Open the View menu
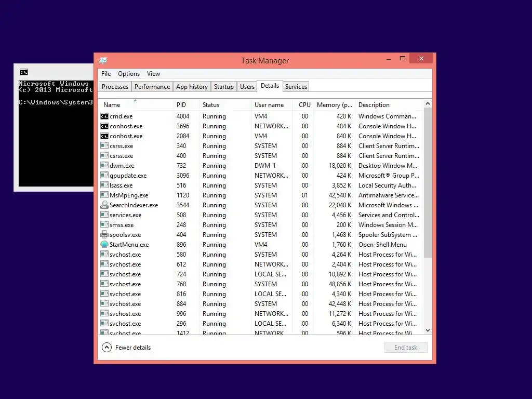 pos(153,74)
